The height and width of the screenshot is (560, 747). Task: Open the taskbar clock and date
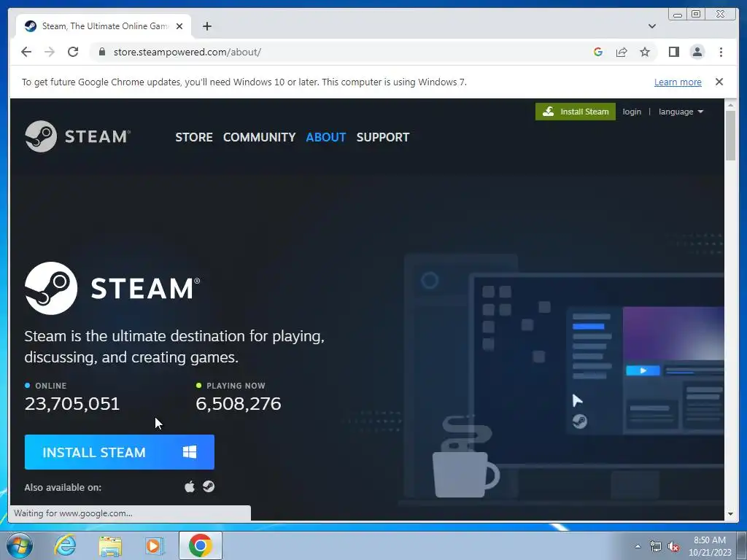click(710, 546)
